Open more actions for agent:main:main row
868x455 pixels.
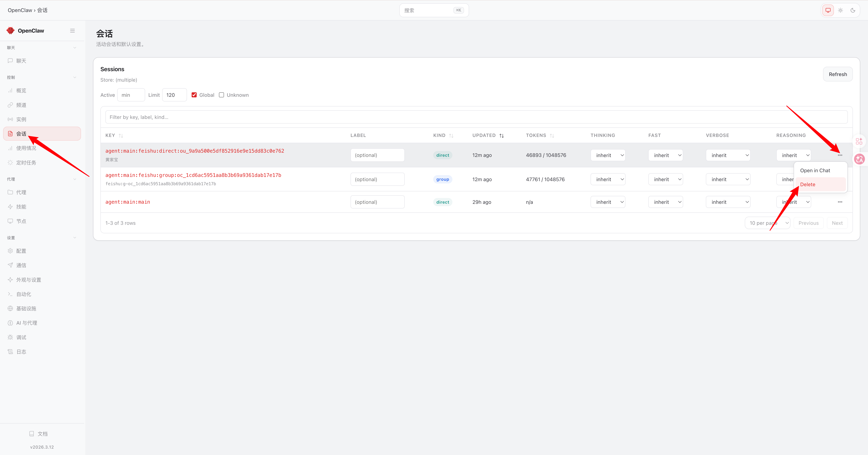[x=840, y=202]
